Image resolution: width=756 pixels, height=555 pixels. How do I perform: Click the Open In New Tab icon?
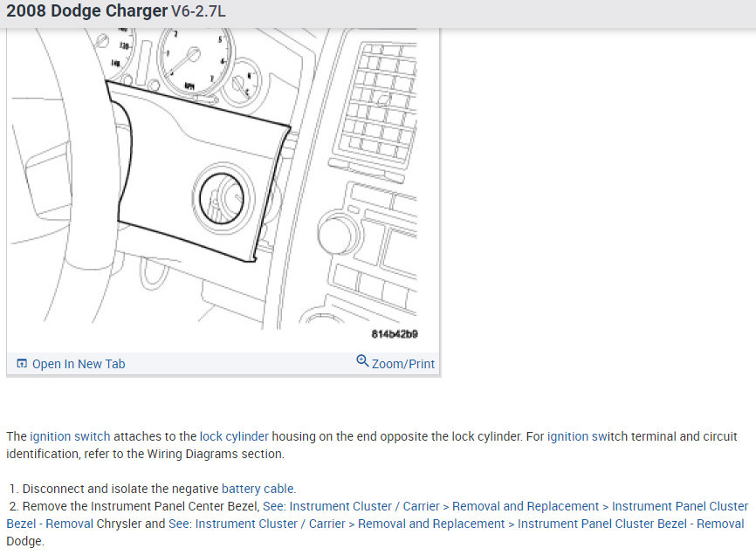pyautogui.click(x=22, y=363)
